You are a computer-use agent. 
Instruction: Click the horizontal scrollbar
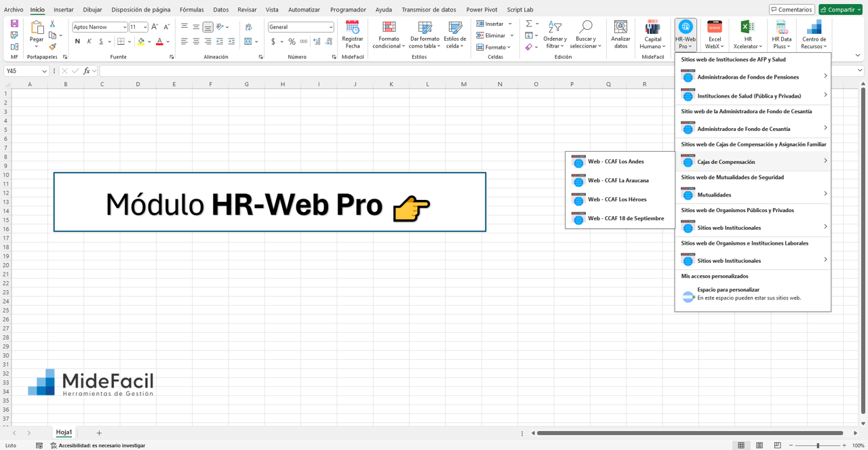pyautogui.click(x=690, y=432)
